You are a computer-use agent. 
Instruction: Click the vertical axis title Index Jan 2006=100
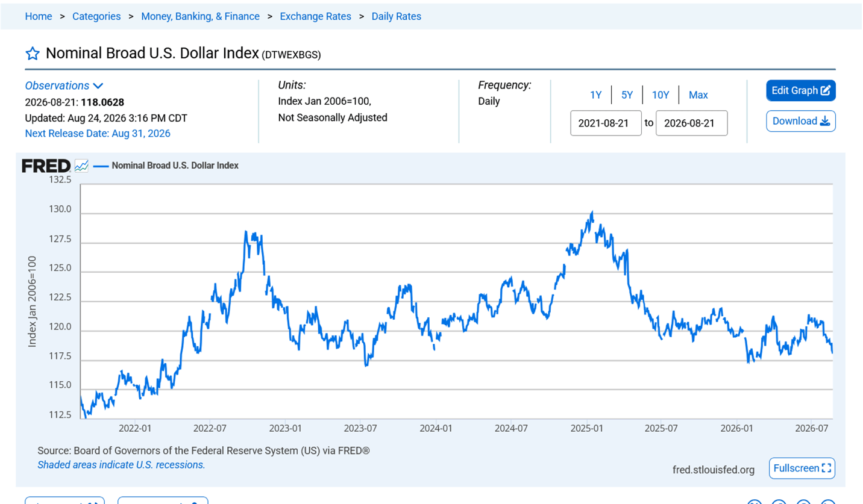coord(33,301)
